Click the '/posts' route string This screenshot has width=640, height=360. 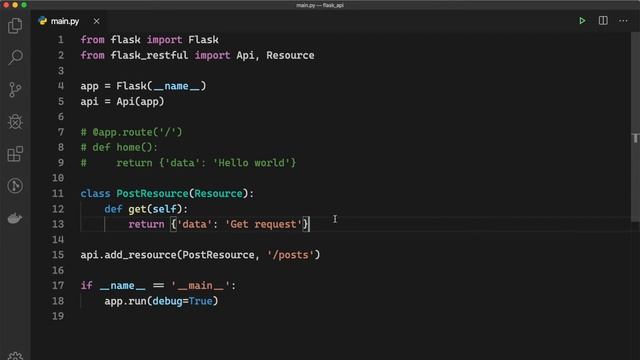click(x=290, y=255)
